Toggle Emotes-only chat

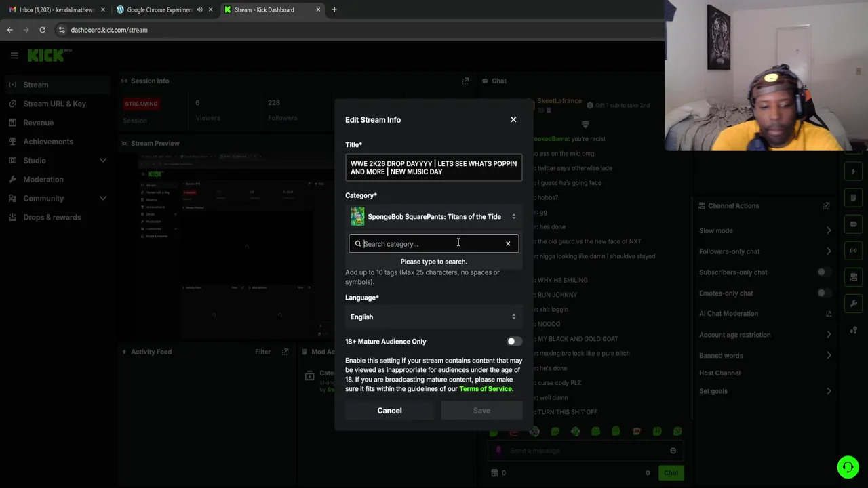pyautogui.click(x=823, y=293)
